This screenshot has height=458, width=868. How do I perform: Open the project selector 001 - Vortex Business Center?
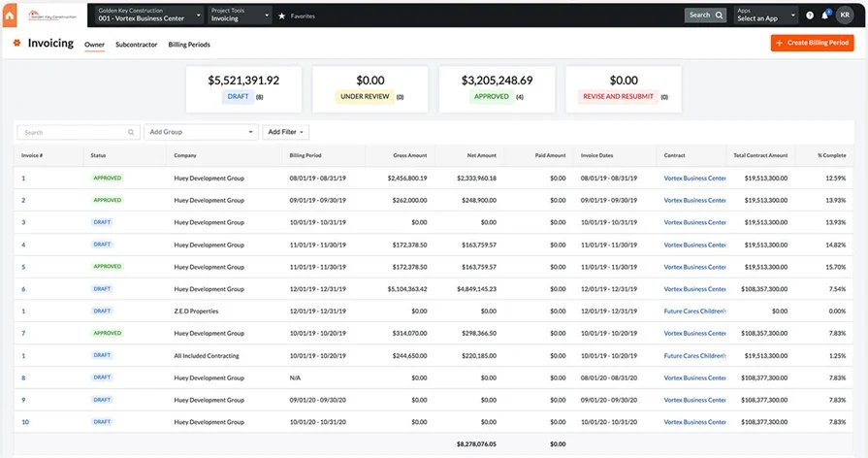click(x=149, y=15)
